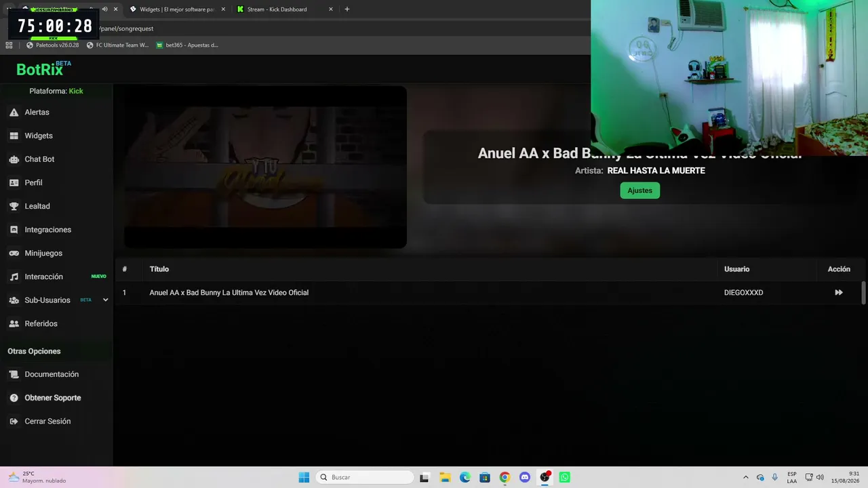Open the Windows Start menu
Image resolution: width=868 pixels, height=488 pixels.
[304, 477]
